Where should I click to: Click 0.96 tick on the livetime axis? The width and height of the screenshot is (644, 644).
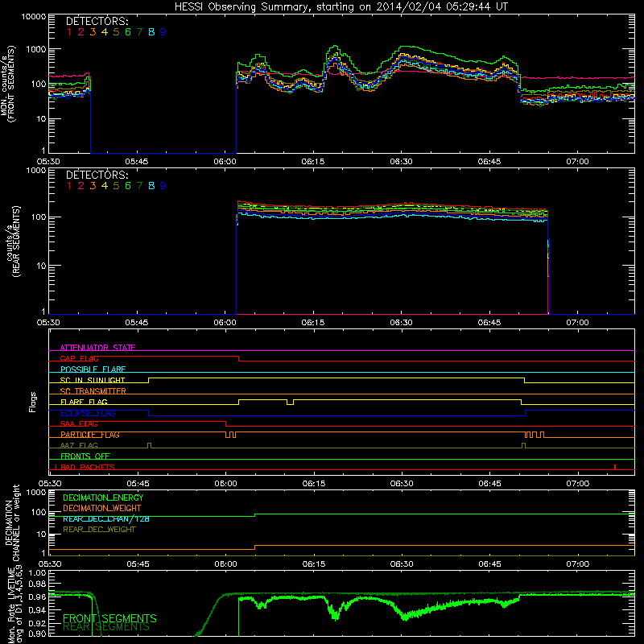pos(37,597)
